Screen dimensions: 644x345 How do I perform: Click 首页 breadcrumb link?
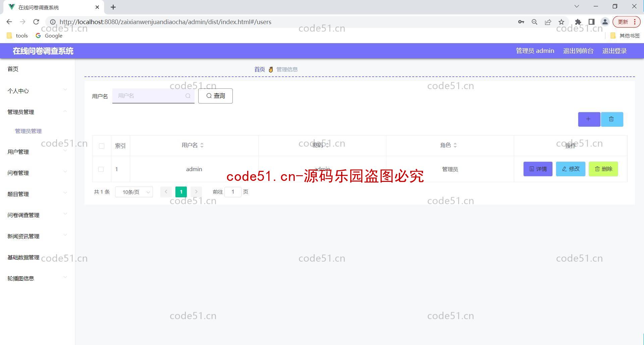259,69
